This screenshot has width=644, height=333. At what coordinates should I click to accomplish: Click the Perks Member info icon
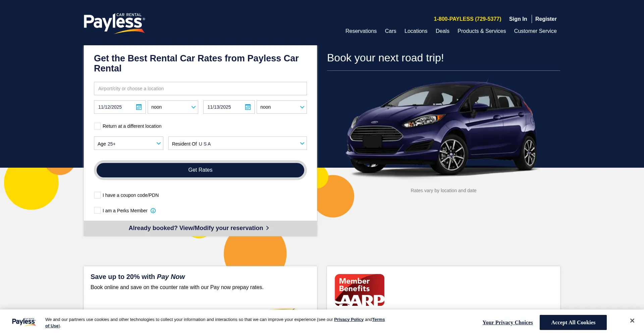pyautogui.click(x=153, y=211)
